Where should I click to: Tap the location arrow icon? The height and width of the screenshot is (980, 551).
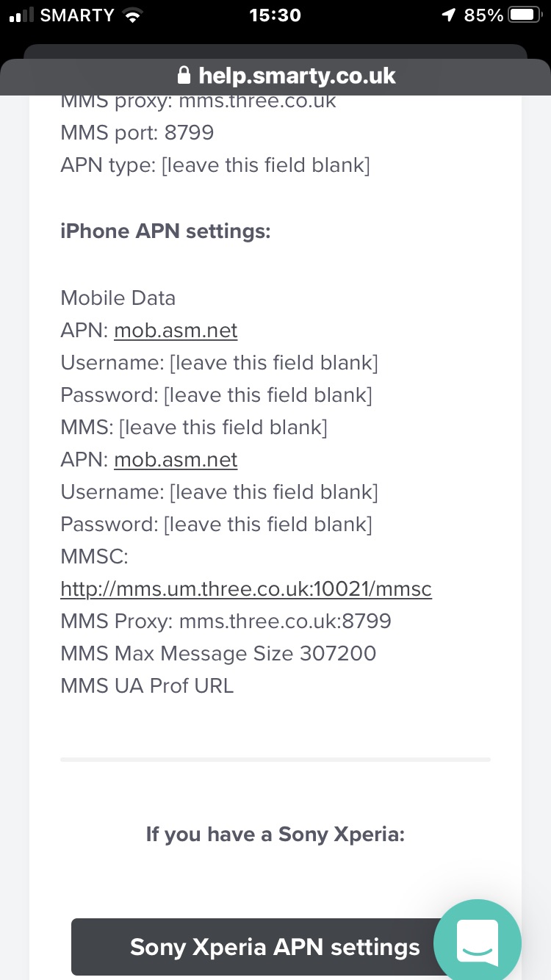click(449, 15)
